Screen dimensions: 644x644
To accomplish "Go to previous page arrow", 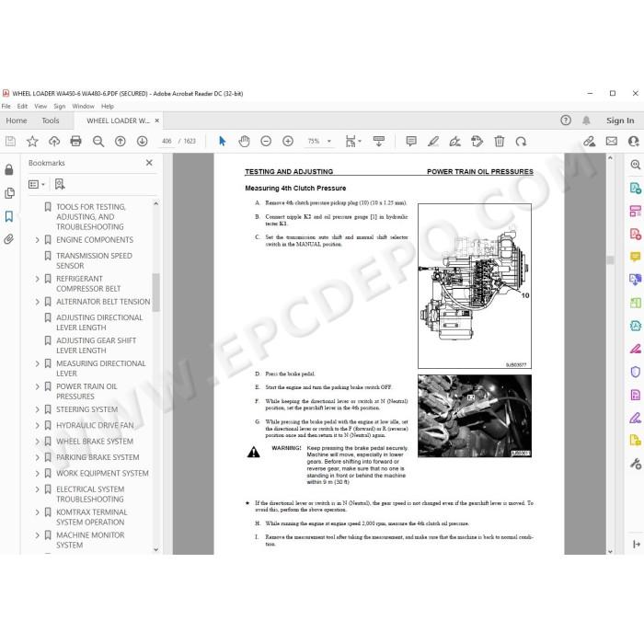I will coord(120,142).
